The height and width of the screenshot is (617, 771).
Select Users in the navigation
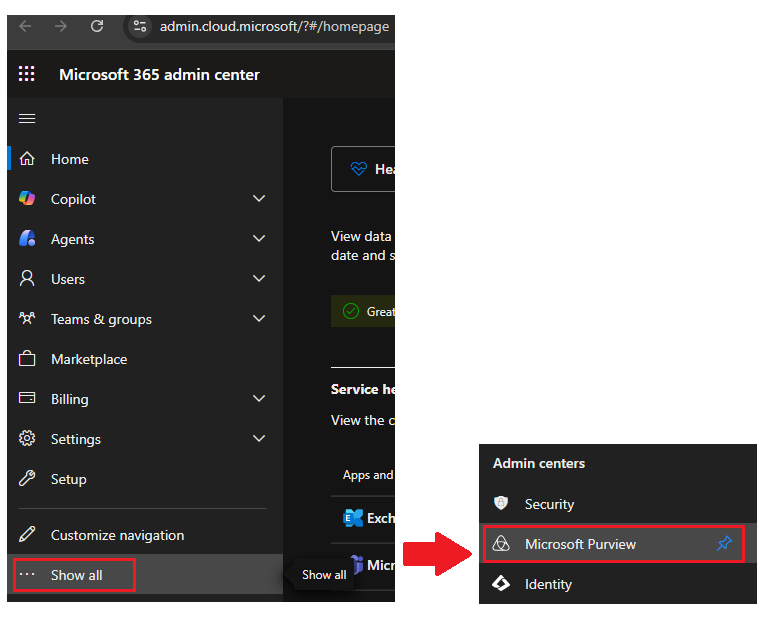(x=68, y=279)
